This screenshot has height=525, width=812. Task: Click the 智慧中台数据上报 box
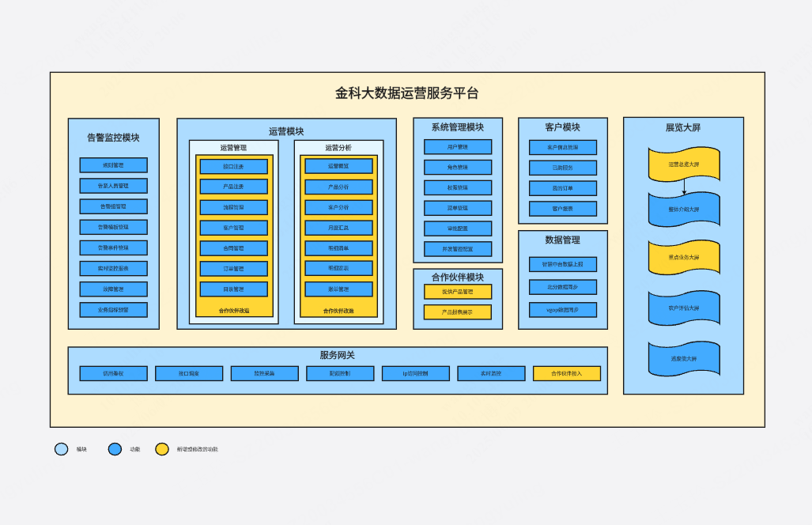tap(563, 265)
